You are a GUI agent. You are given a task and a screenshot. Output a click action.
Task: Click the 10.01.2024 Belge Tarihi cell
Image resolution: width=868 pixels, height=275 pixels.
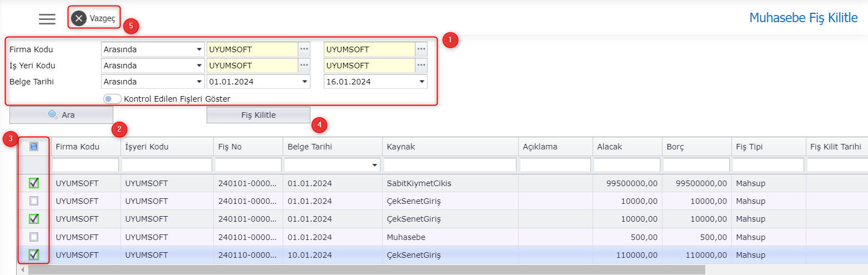pos(332,254)
